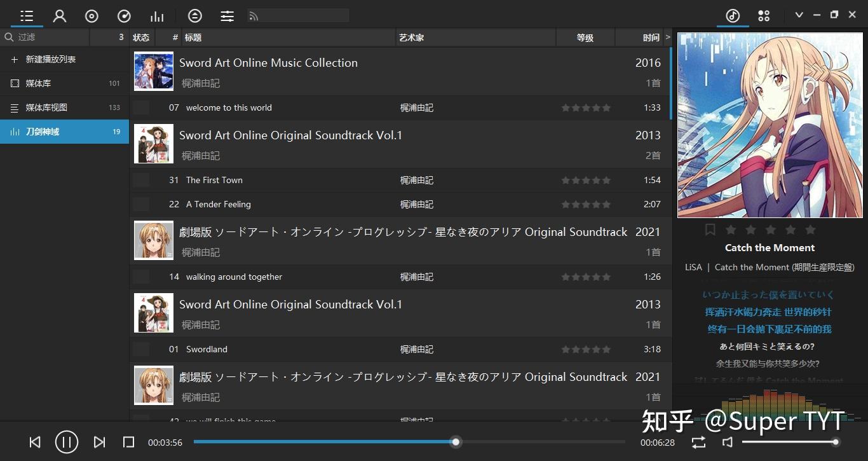The height and width of the screenshot is (461, 868).
Task: Select the music note now-playing tab icon
Action: [x=732, y=15]
